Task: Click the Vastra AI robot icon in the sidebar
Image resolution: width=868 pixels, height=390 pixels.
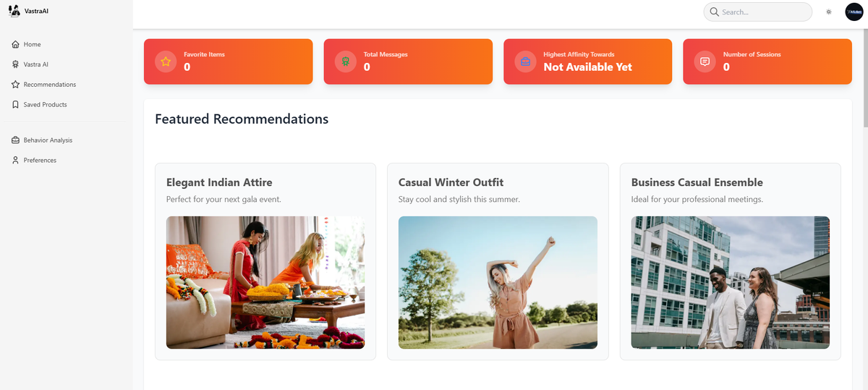Action: pyautogui.click(x=15, y=64)
